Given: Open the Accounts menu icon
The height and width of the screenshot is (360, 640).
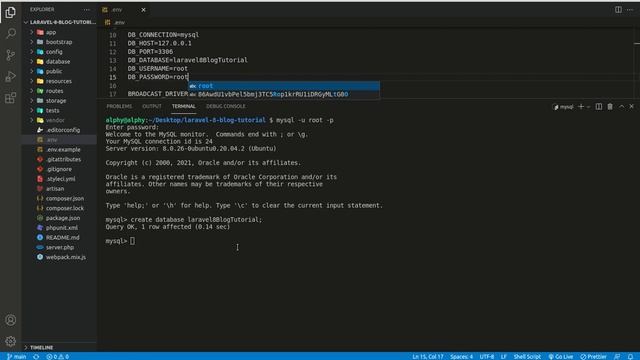Looking at the screenshot, I should (11, 320).
